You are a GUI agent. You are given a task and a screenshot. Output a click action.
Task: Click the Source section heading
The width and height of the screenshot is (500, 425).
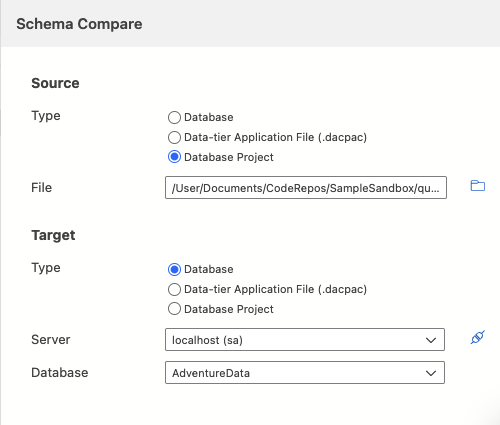point(55,83)
